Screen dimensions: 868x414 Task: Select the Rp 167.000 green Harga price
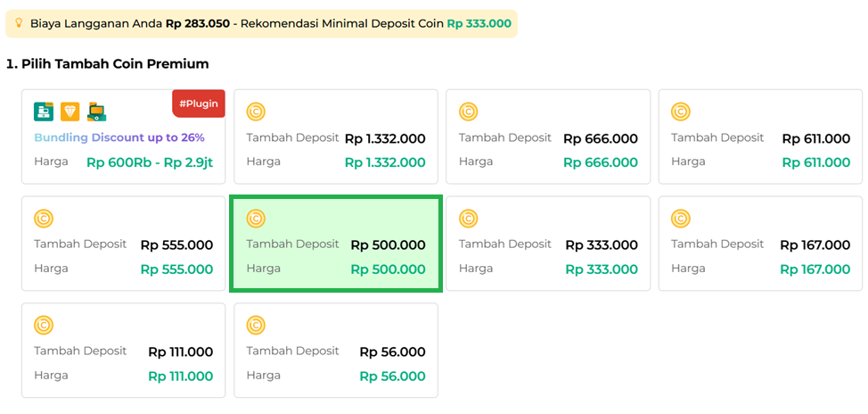click(x=815, y=269)
